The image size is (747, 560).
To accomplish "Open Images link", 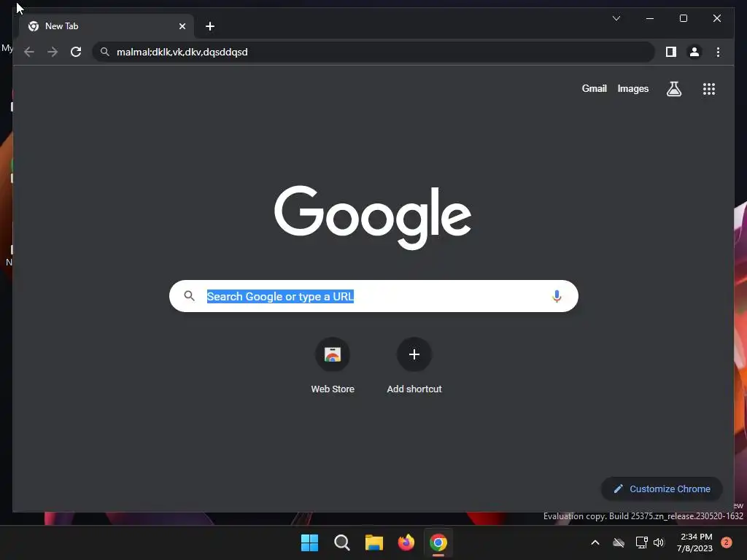I will [x=632, y=88].
